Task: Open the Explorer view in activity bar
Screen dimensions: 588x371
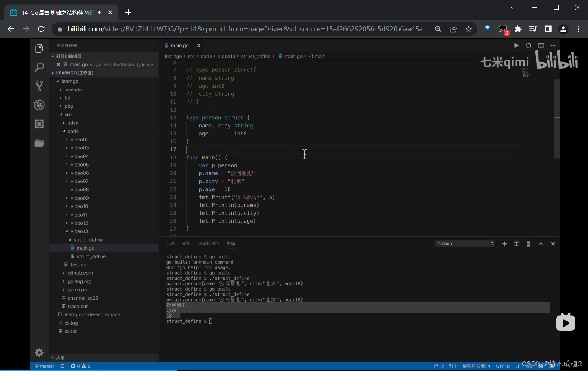Action: click(39, 49)
